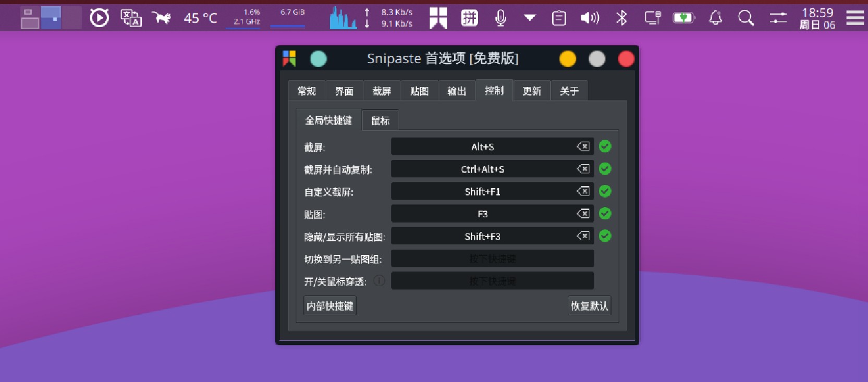Expand hidden tray icons arrow
The height and width of the screenshot is (382, 868).
pyautogui.click(x=530, y=18)
